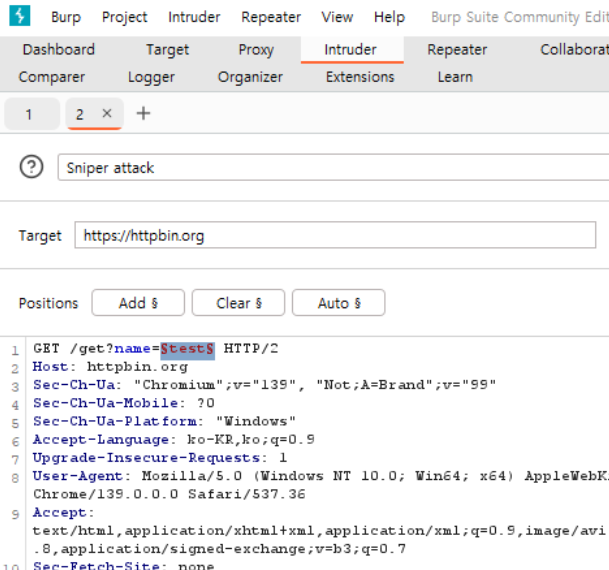Switch to the Target tab
Image resolution: width=609 pixels, height=570 pixels.
click(x=167, y=50)
